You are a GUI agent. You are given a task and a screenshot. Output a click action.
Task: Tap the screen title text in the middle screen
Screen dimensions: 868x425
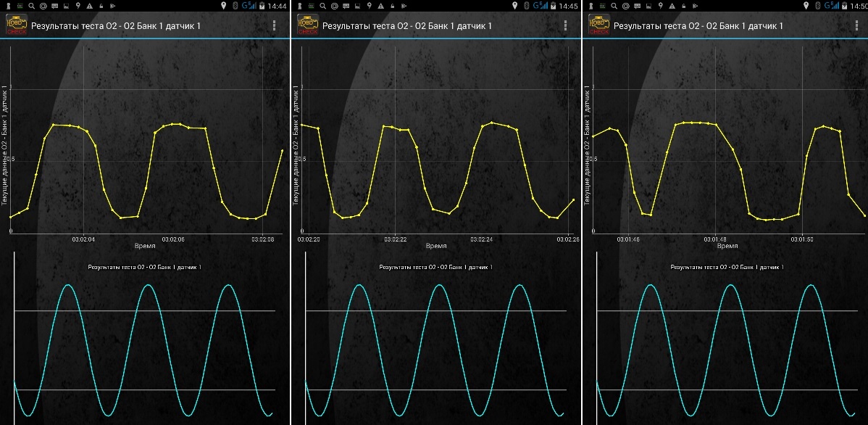[407, 26]
